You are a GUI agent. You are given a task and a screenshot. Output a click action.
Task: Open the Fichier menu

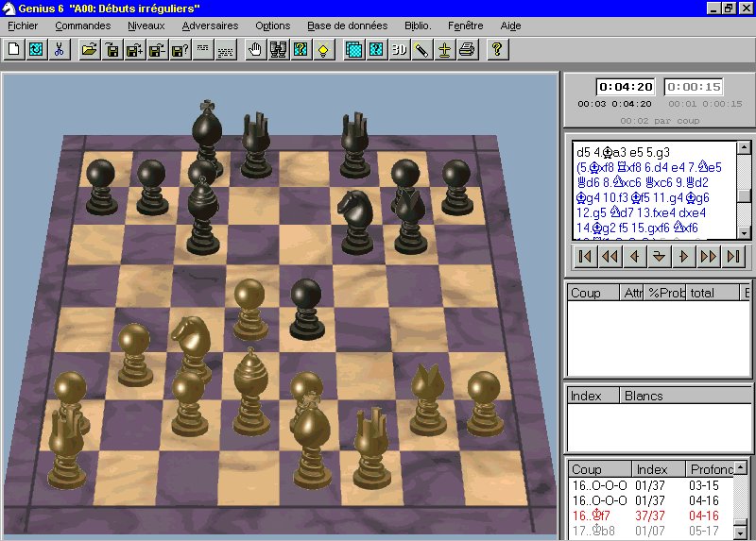(x=23, y=25)
